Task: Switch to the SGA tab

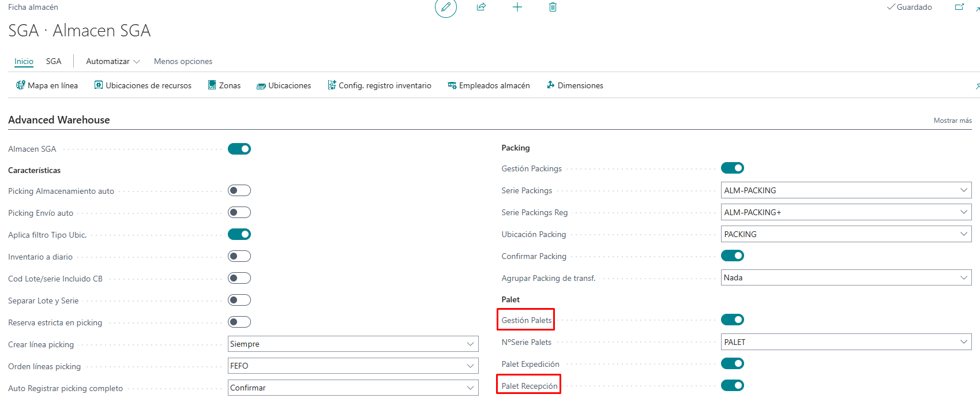Action: (x=54, y=61)
